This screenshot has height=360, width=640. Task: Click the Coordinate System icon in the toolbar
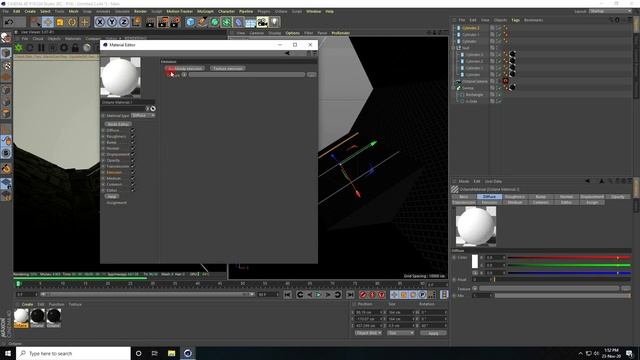tap(136, 22)
